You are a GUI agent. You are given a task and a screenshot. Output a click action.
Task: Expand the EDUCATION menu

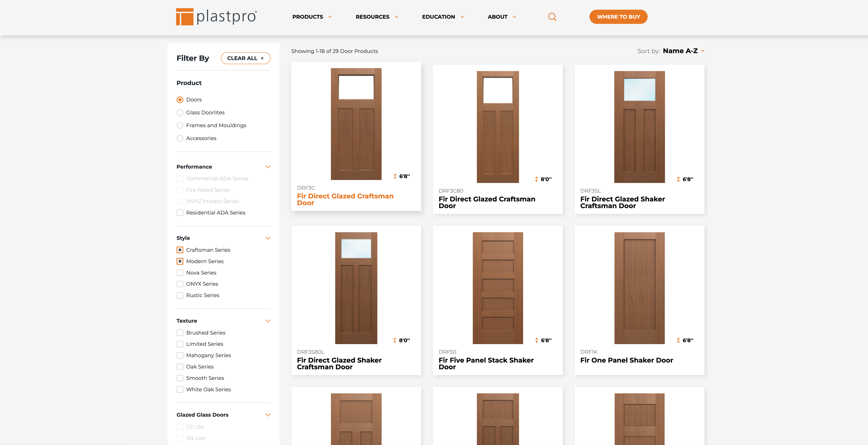point(443,17)
